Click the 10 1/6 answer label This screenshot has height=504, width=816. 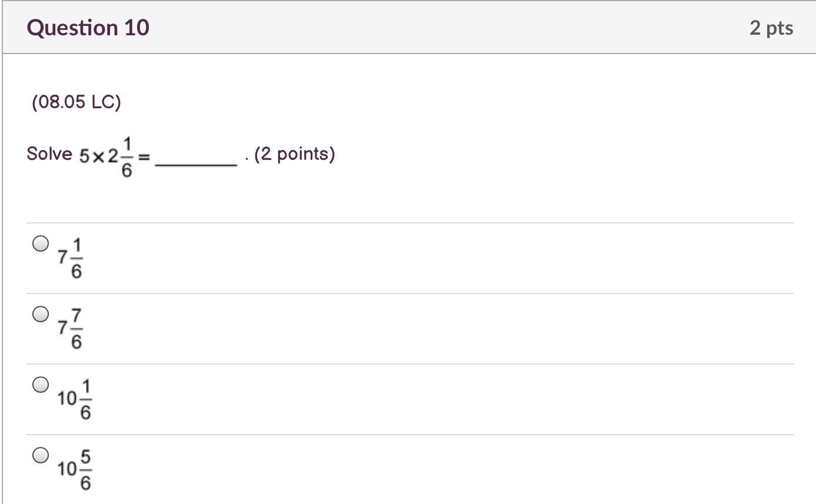coord(75,399)
